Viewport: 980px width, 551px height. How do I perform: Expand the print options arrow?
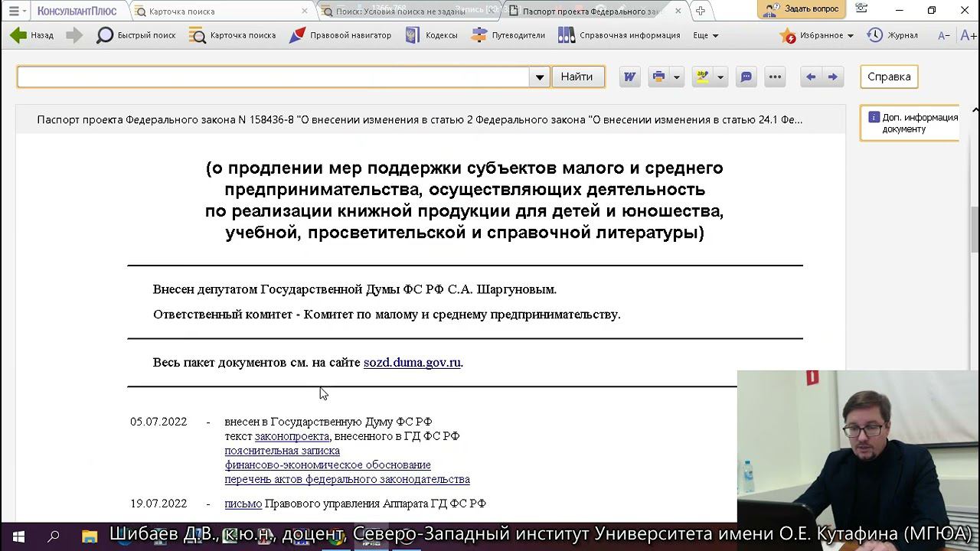point(676,77)
